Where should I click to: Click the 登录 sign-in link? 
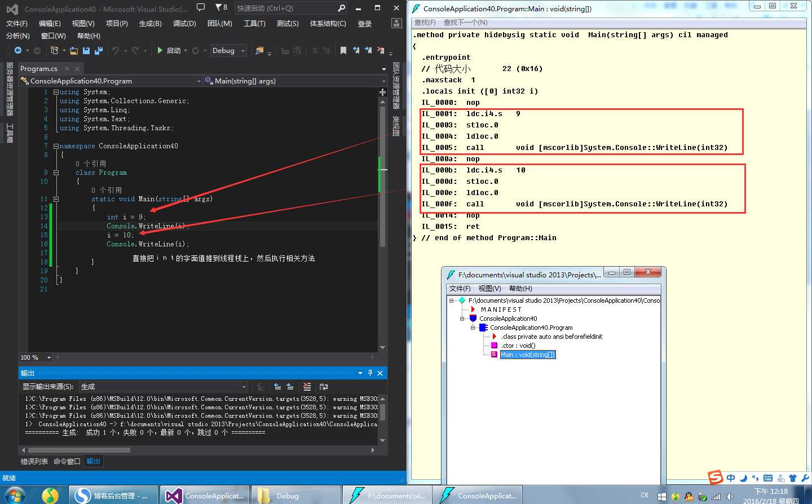[365, 24]
